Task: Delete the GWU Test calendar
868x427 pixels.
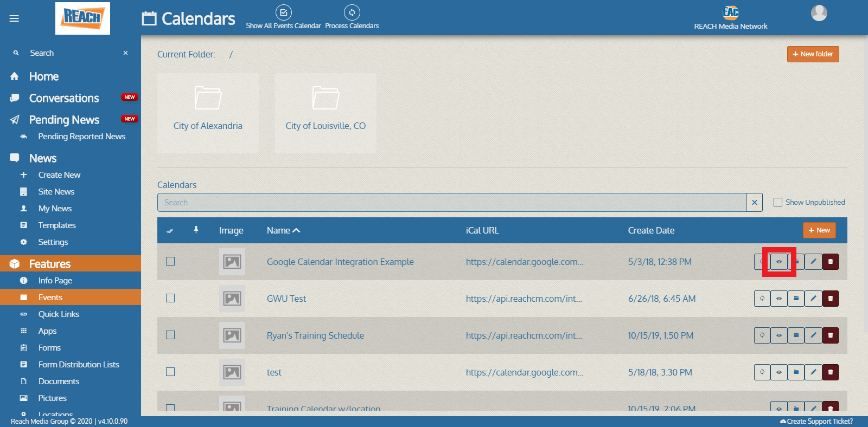Action: (x=831, y=299)
